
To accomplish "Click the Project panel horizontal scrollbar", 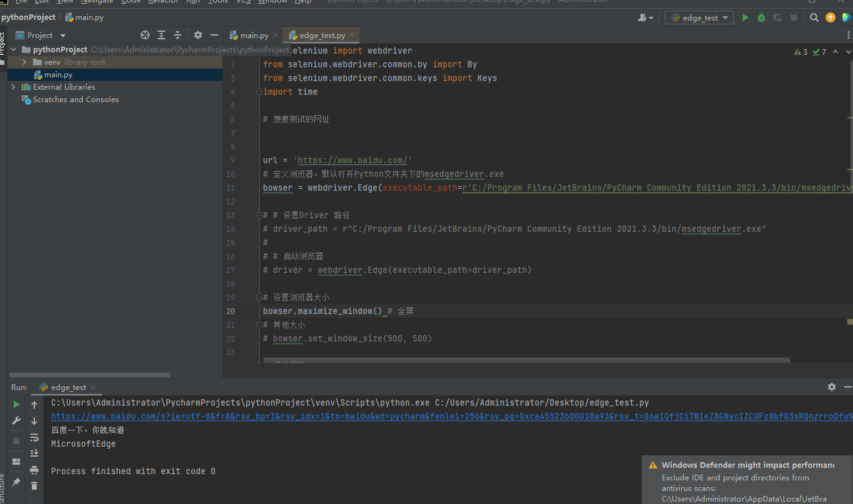I will [88, 375].
